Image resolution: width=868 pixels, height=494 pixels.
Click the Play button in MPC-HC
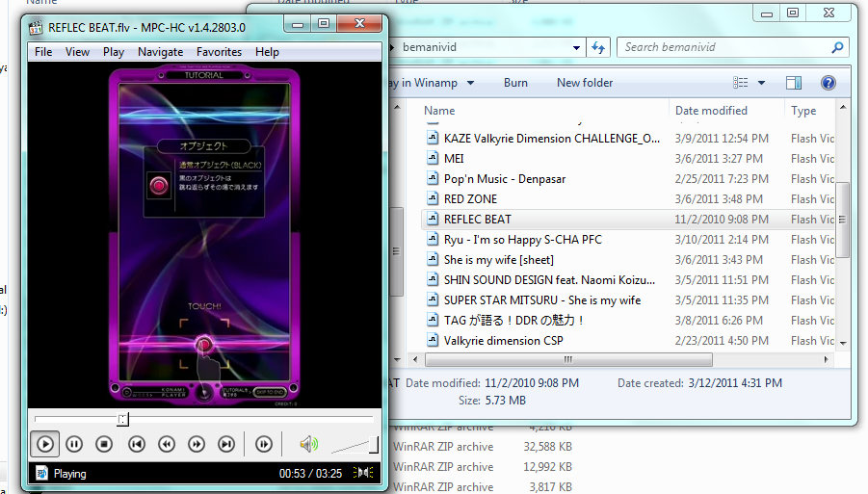click(x=45, y=444)
